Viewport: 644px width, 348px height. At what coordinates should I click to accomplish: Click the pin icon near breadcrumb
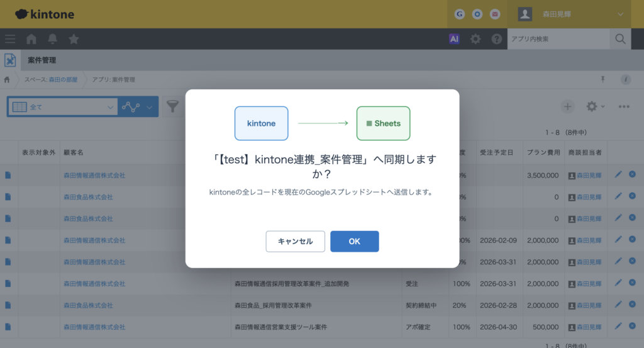point(602,79)
